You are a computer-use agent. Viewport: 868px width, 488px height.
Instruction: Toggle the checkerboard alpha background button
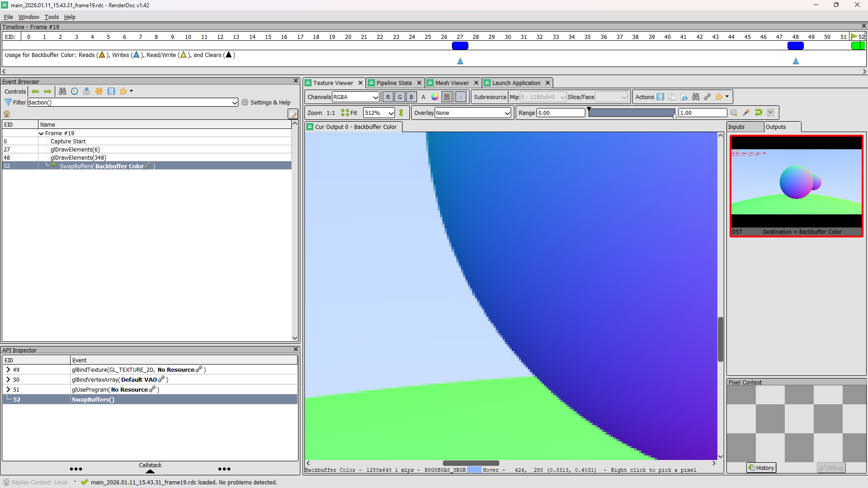pyautogui.click(x=447, y=97)
